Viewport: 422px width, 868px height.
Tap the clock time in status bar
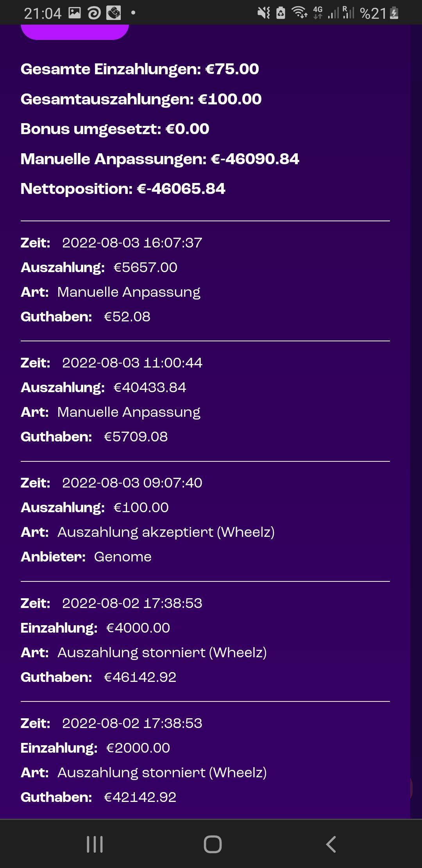tap(43, 13)
